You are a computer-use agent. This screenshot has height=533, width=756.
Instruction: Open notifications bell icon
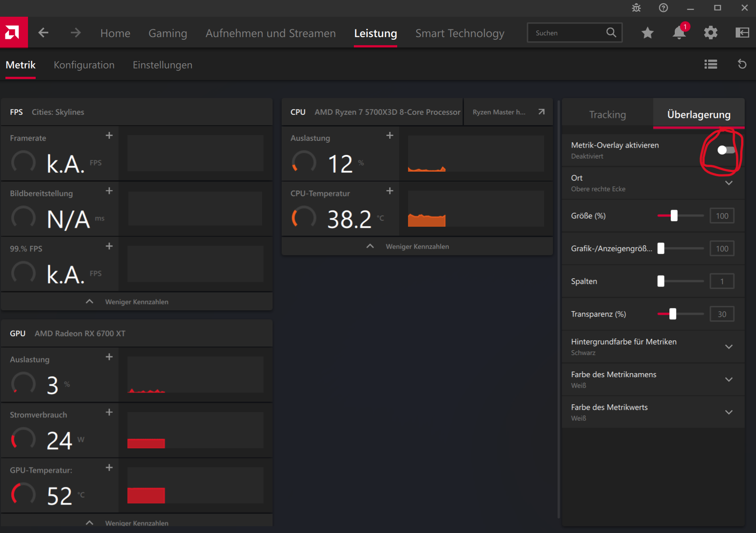679,33
